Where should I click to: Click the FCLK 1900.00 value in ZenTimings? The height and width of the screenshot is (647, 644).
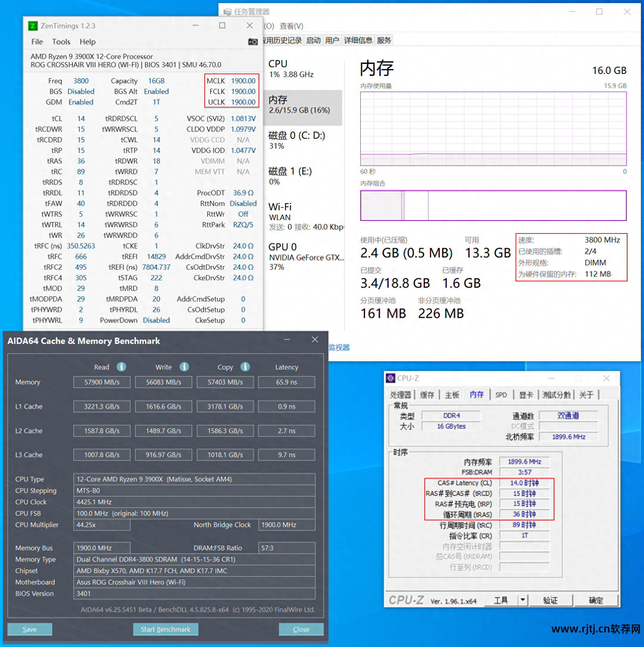click(243, 92)
